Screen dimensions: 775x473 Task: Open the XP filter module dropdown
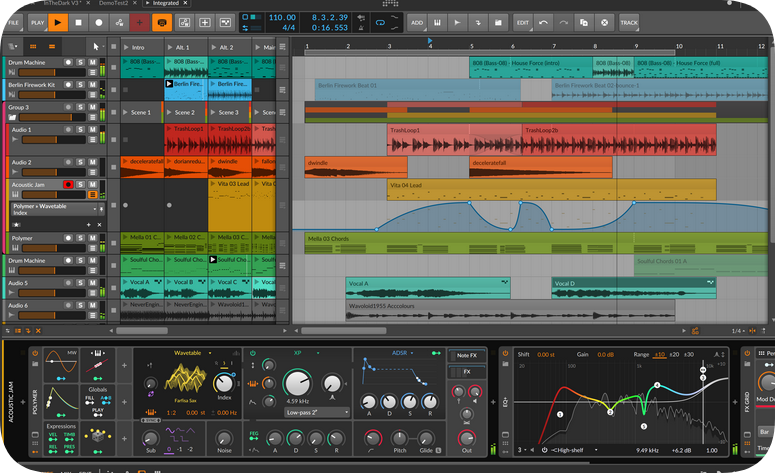point(318,353)
